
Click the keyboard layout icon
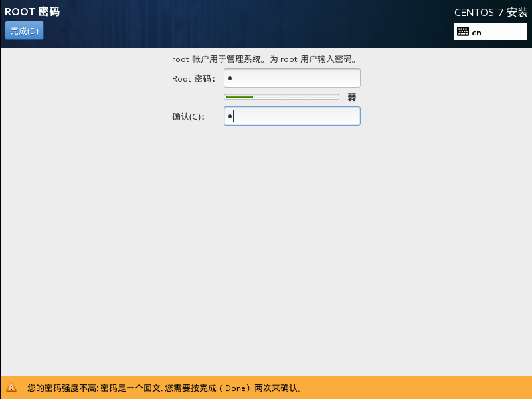pyautogui.click(x=463, y=32)
